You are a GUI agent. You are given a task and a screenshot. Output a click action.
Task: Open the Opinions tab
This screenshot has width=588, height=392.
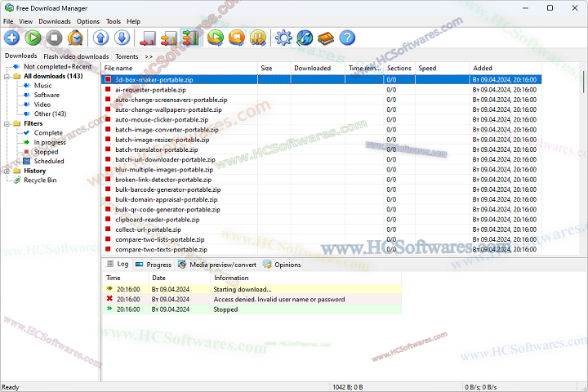click(282, 265)
